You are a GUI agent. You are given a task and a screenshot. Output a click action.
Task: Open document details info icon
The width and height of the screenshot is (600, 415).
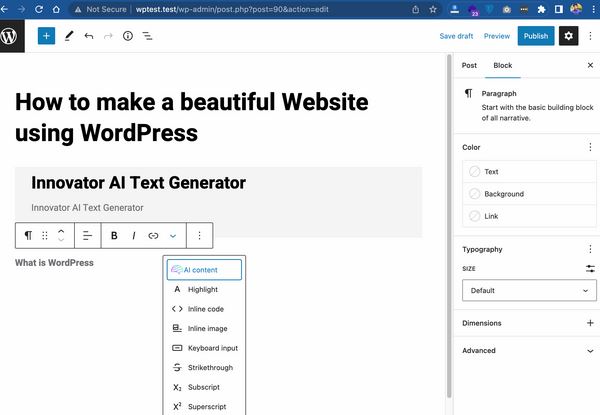point(128,36)
